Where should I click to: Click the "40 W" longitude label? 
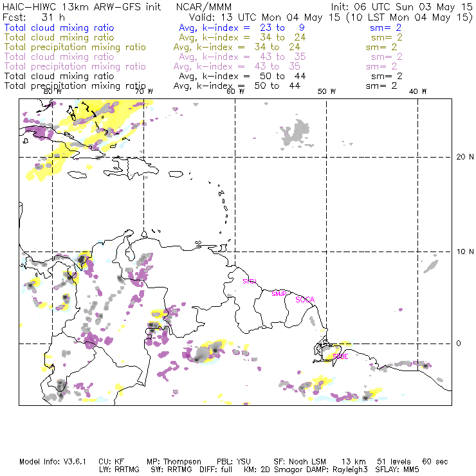pyautogui.click(x=417, y=91)
